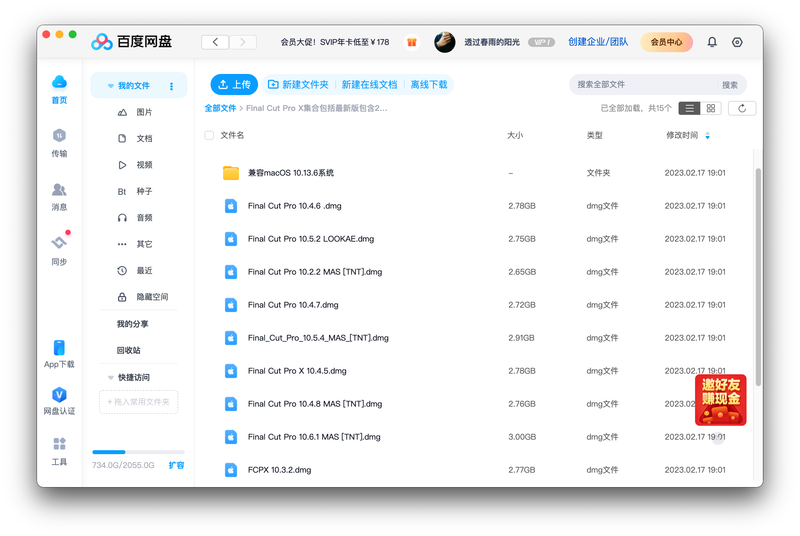800x536 pixels.
Task: Click the storage usage progress bar
Action: point(138,452)
